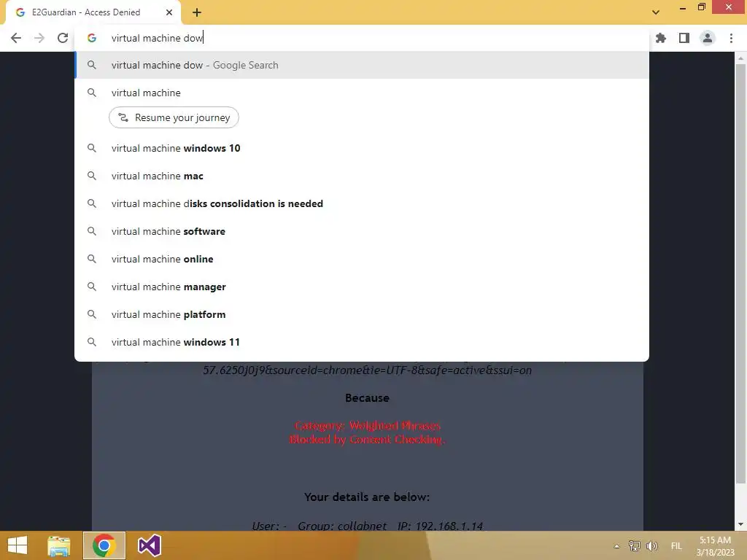Open the volume speaker tray icon
747x560 pixels.
651,545
